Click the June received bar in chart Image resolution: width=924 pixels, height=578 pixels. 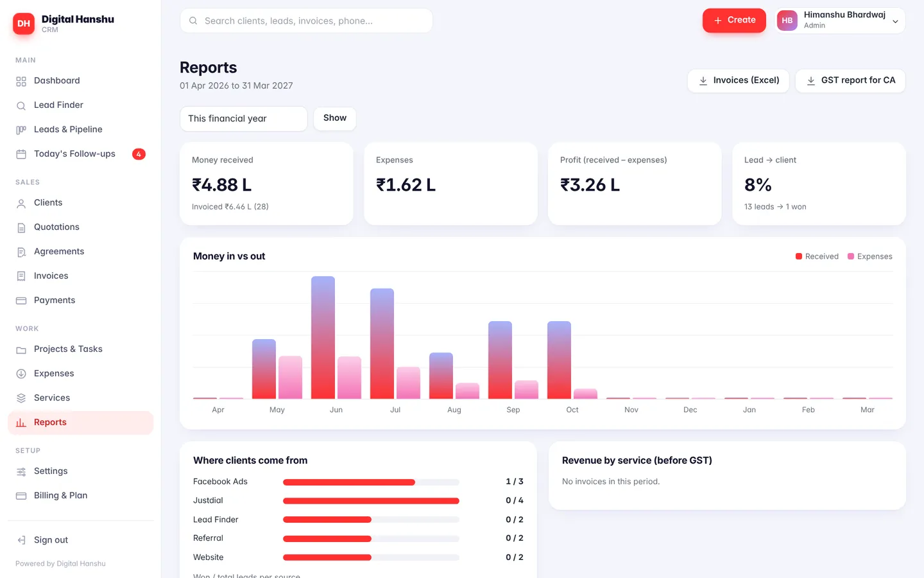click(323, 338)
